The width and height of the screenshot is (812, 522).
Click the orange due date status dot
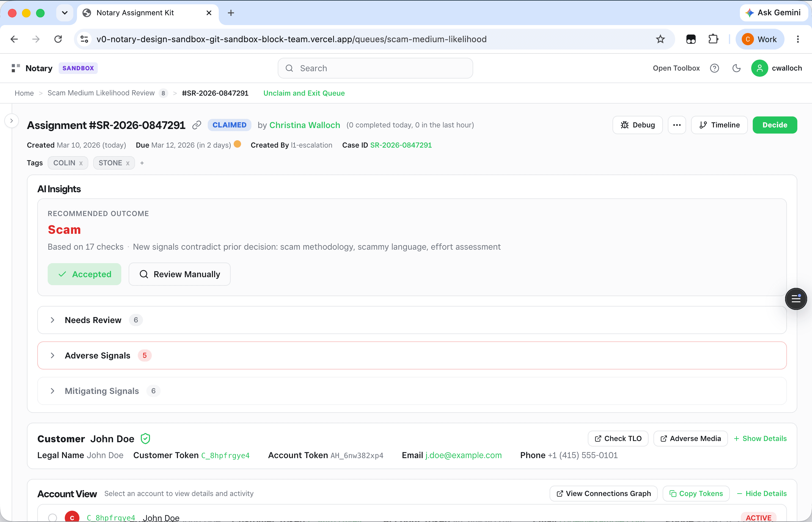(x=237, y=144)
